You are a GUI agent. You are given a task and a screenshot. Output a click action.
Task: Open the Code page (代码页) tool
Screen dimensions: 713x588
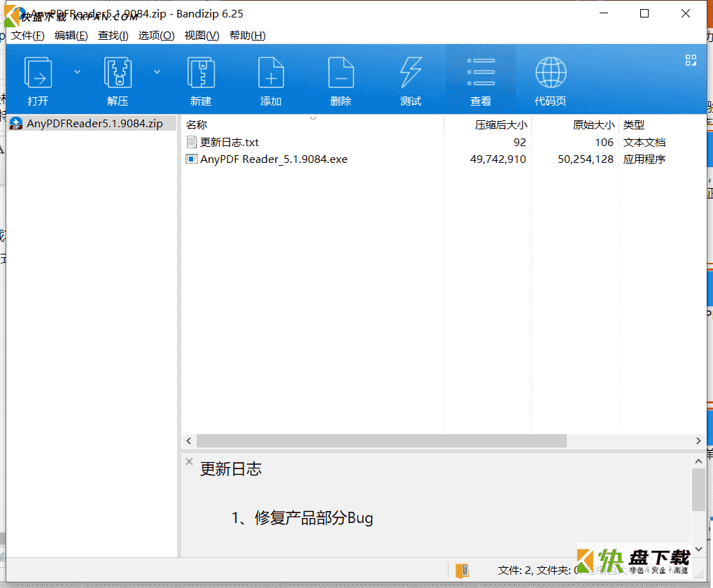click(551, 73)
